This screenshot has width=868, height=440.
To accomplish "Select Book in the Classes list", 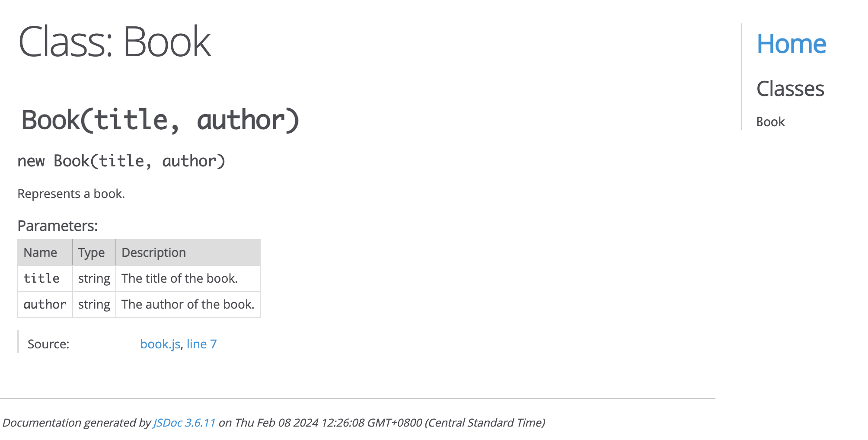I will point(770,122).
